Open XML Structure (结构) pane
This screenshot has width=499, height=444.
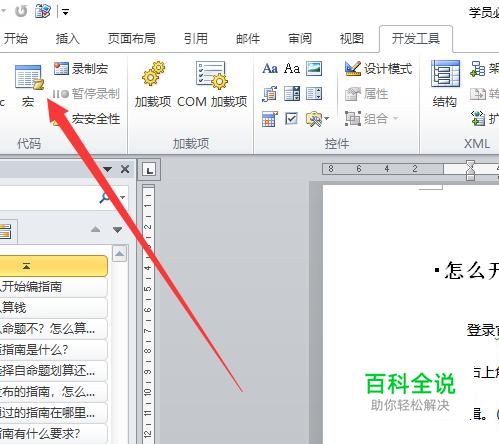(x=445, y=85)
